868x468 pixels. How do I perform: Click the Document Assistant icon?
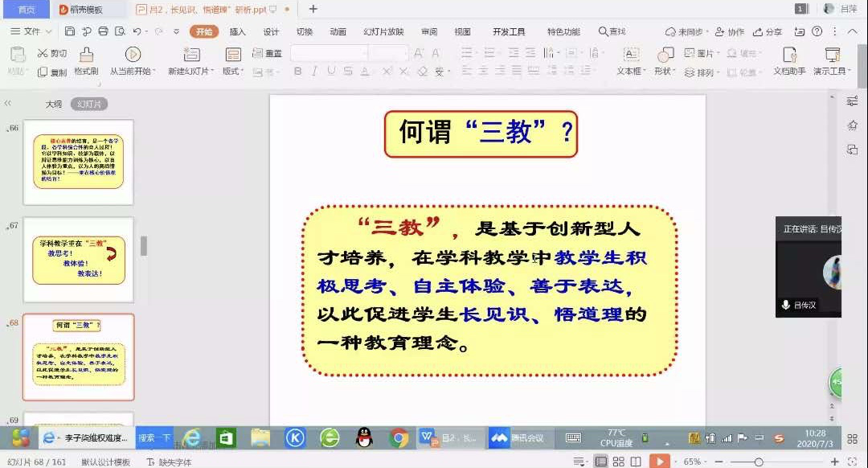(x=789, y=55)
